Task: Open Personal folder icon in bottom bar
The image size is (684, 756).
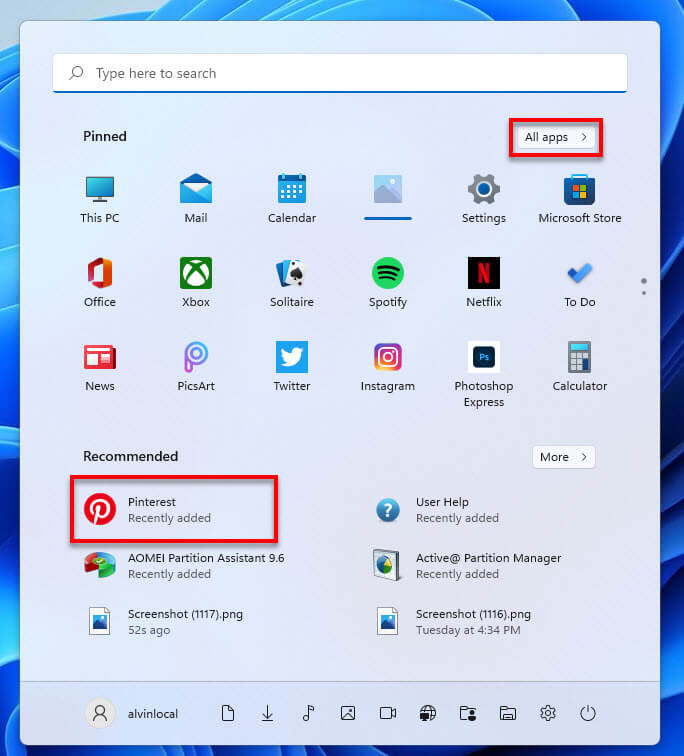Action: (x=468, y=713)
